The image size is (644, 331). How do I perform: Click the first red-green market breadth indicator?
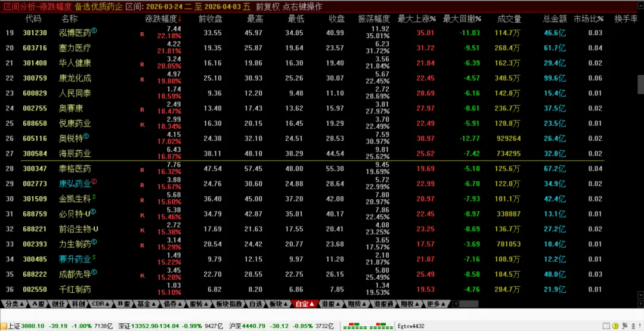355,326
